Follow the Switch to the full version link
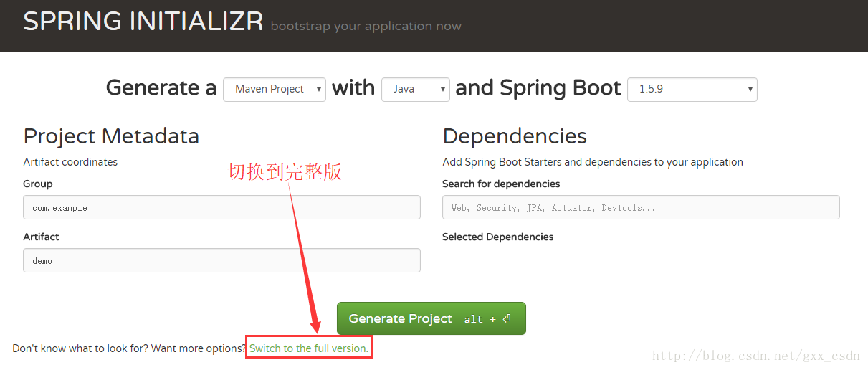 click(309, 348)
